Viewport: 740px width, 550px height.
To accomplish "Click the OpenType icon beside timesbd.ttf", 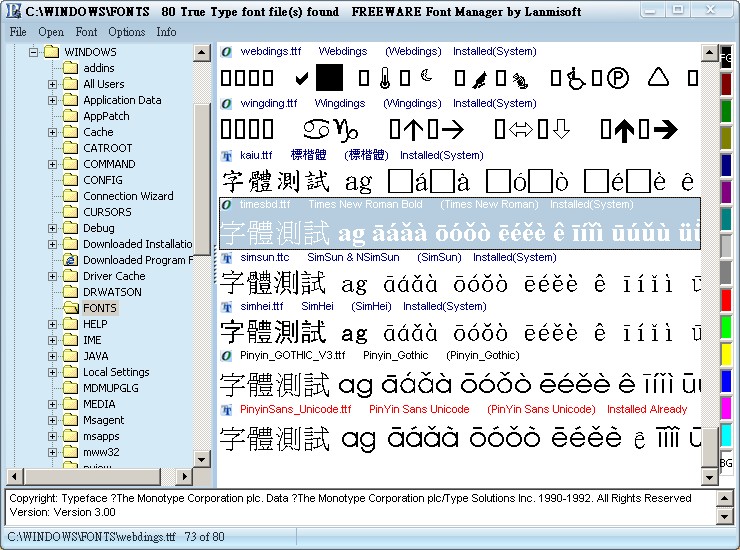I will pyautogui.click(x=227, y=204).
